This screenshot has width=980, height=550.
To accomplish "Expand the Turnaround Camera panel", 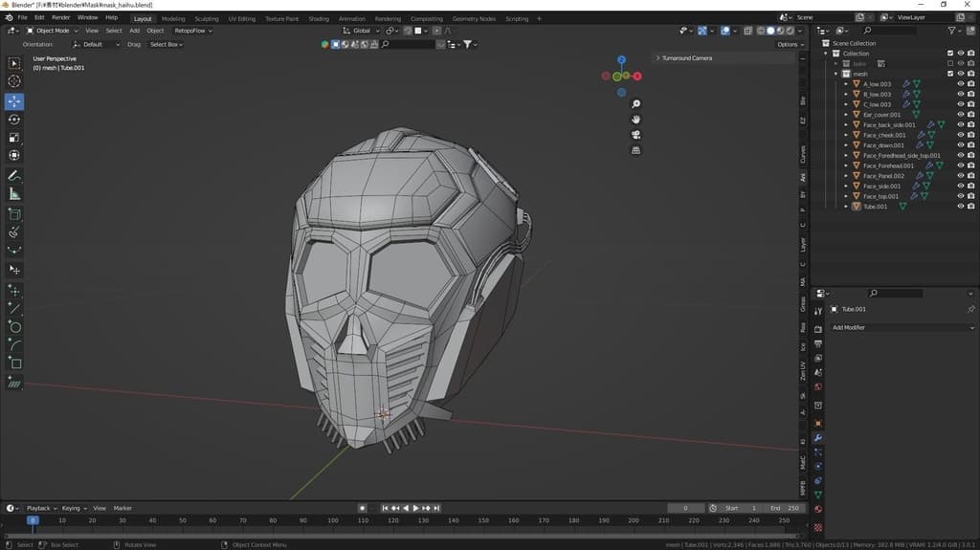I will click(685, 58).
